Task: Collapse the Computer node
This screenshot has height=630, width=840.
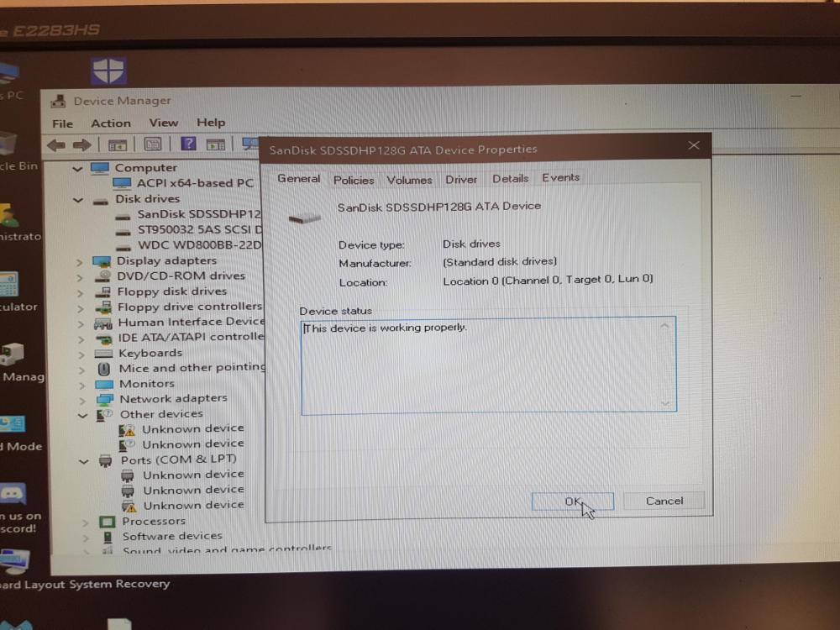Action: 77,169
